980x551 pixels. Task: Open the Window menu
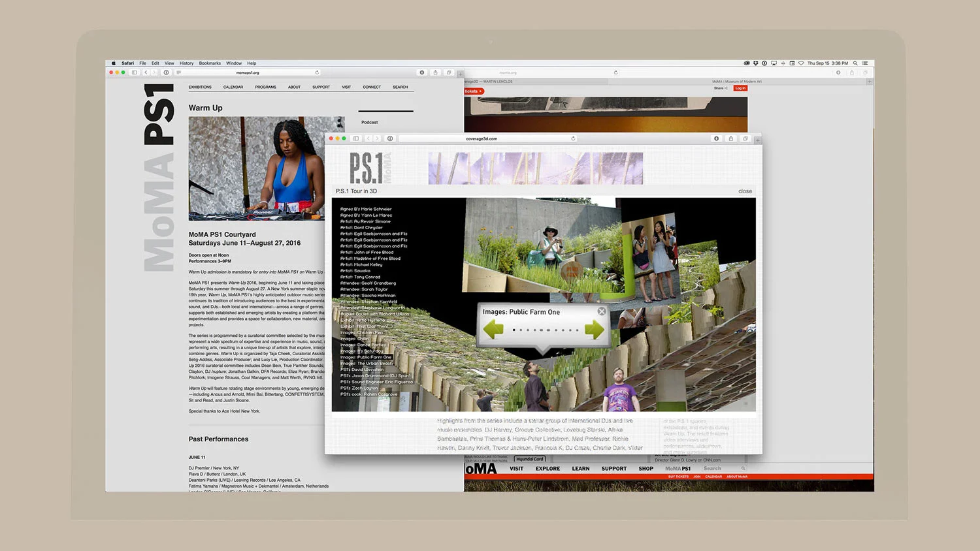click(234, 63)
